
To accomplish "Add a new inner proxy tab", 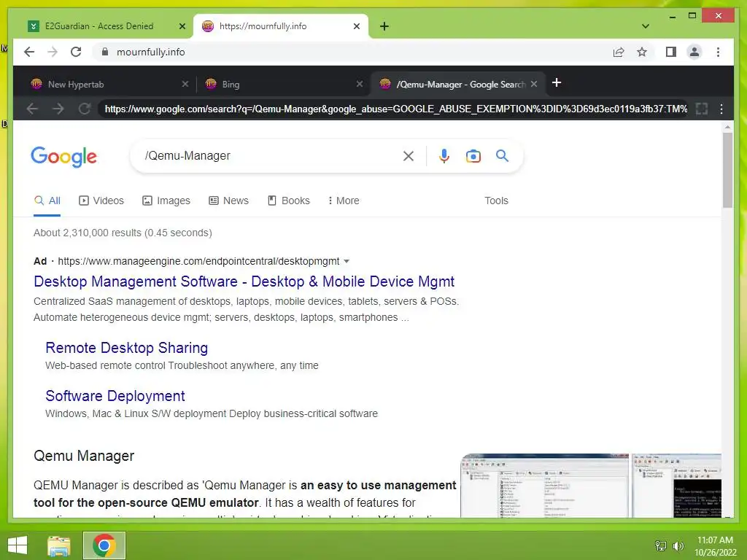I will click(x=557, y=83).
